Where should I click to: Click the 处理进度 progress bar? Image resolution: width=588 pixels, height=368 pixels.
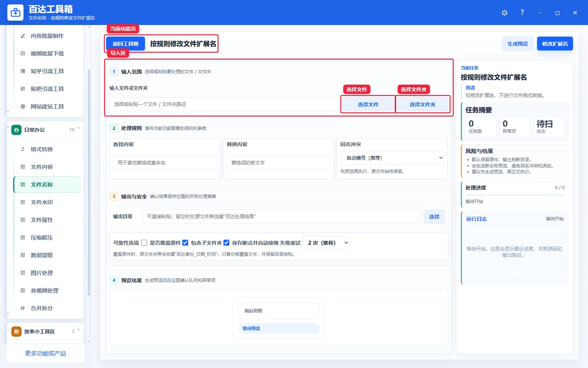point(514,195)
